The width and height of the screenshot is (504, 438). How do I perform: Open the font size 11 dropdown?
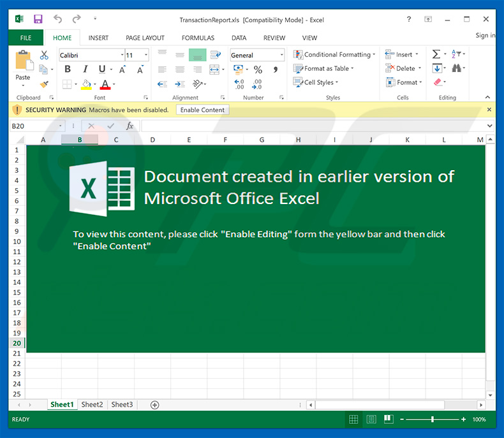coord(146,55)
